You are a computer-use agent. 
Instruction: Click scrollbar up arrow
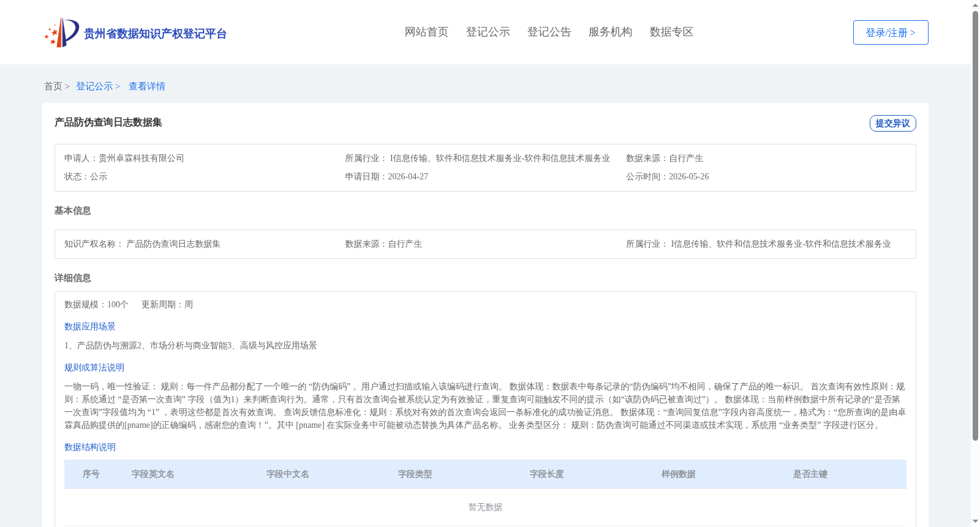(975, 5)
